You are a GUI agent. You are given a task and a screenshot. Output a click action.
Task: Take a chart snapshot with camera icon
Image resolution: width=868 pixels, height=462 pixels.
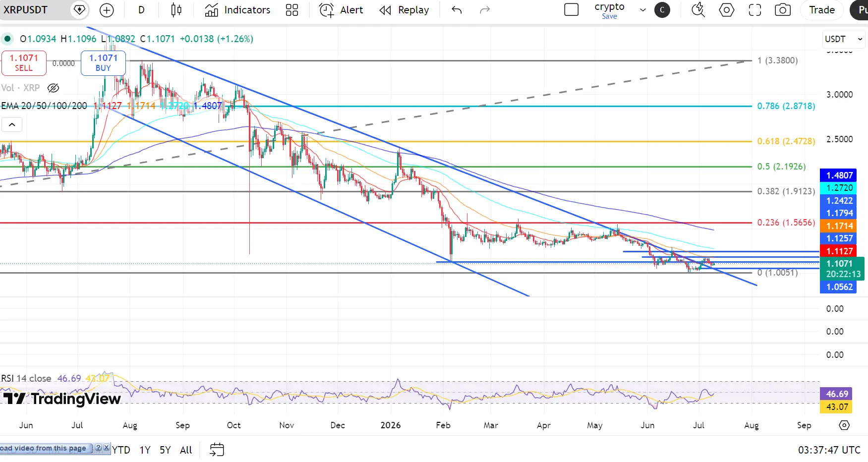point(783,10)
